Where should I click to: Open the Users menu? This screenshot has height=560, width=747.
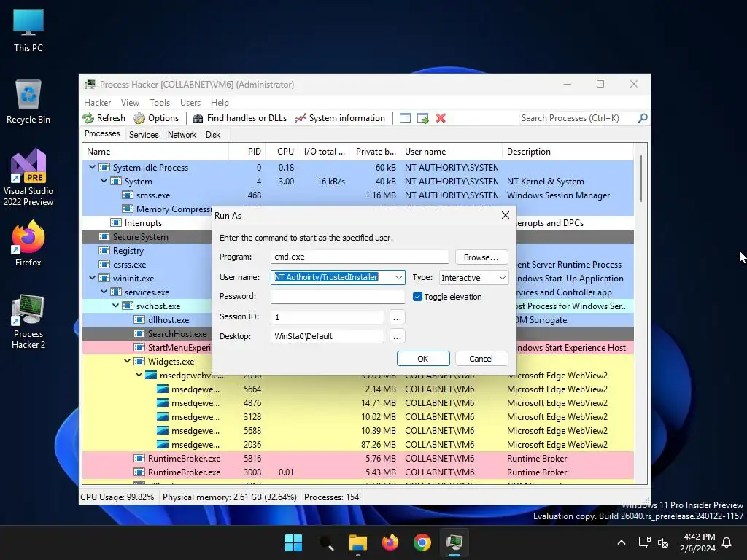[x=190, y=102]
